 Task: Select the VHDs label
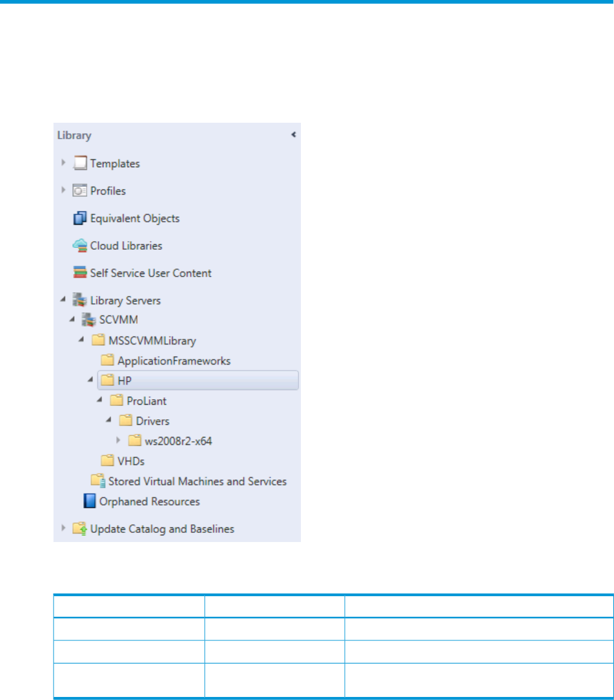tap(131, 461)
